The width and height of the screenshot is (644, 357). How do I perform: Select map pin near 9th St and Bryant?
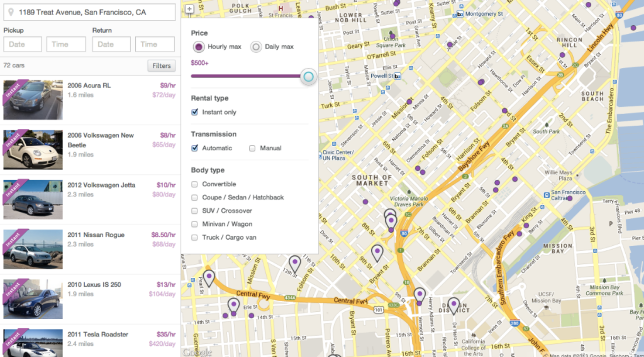(x=377, y=253)
